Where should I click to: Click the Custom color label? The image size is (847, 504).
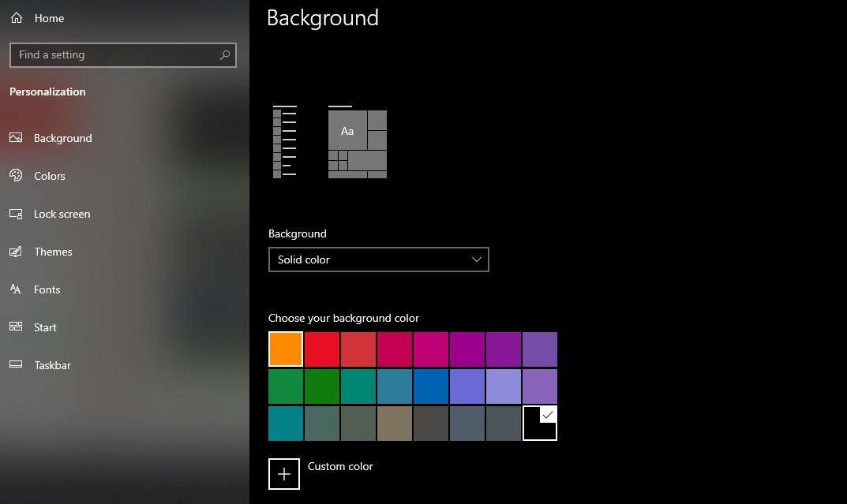coord(340,466)
